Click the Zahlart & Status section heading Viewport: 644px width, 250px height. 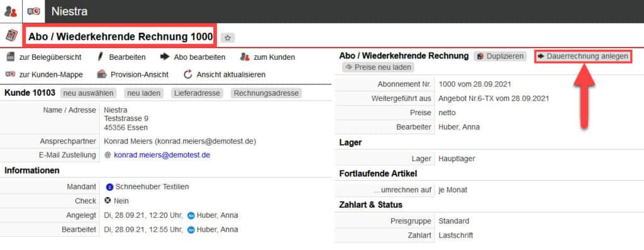tap(371, 205)
